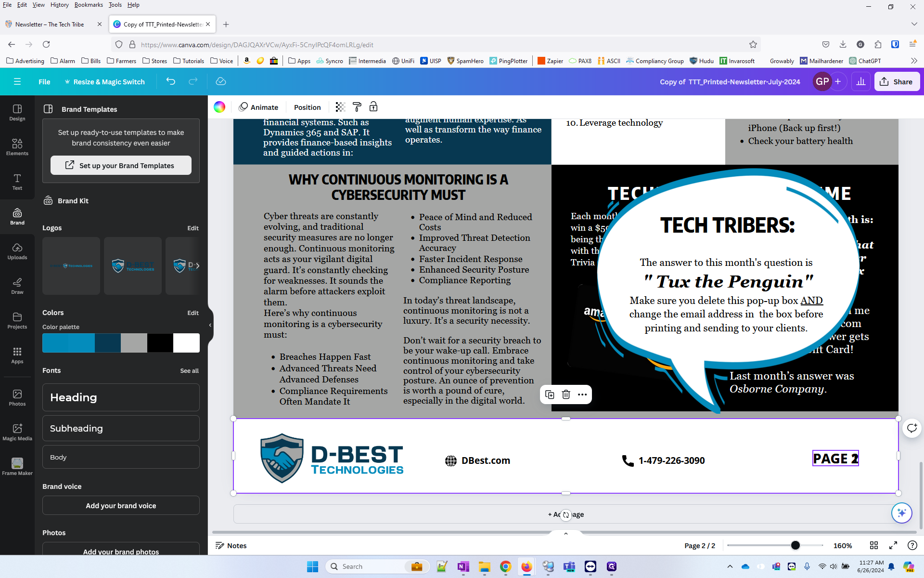This screenshot has height=578, width=924.
Task: Collapse the side panel with arrow handle
Action: click(x=210, y=325)
